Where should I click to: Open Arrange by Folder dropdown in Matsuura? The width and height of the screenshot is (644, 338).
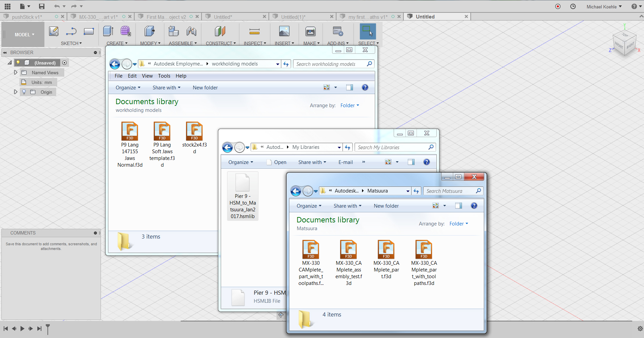pos(459,224)
